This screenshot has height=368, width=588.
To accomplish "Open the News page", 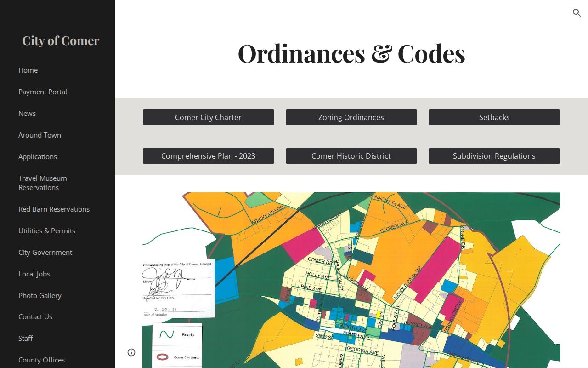I will point(27,113).
